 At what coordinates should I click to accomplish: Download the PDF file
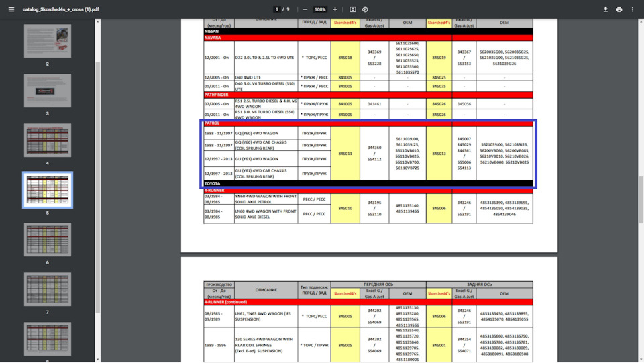605,9
